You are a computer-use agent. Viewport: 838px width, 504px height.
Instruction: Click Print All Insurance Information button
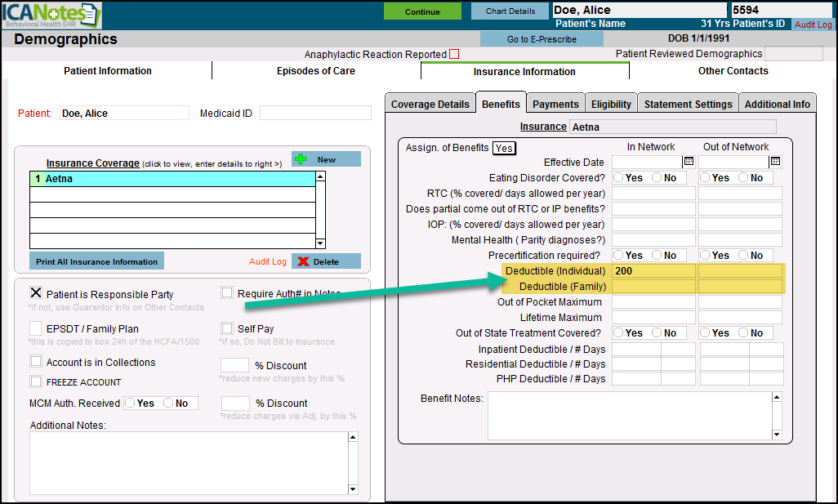click(97, 261)
